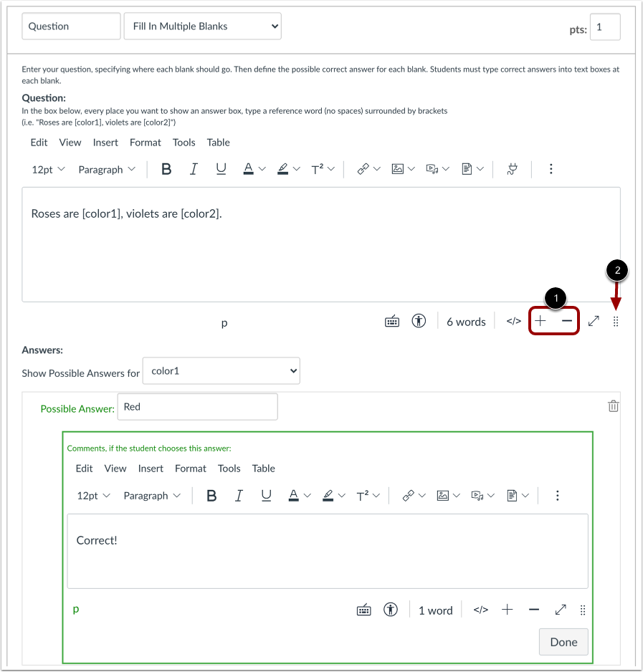Open more toolbar options kebab icon
643x672 pixels.
pyautogui.click(x=551, y=169)
